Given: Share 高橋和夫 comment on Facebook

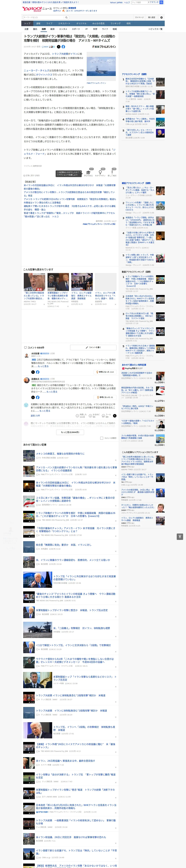Looking at the screenshot, I should pos(38,397).
